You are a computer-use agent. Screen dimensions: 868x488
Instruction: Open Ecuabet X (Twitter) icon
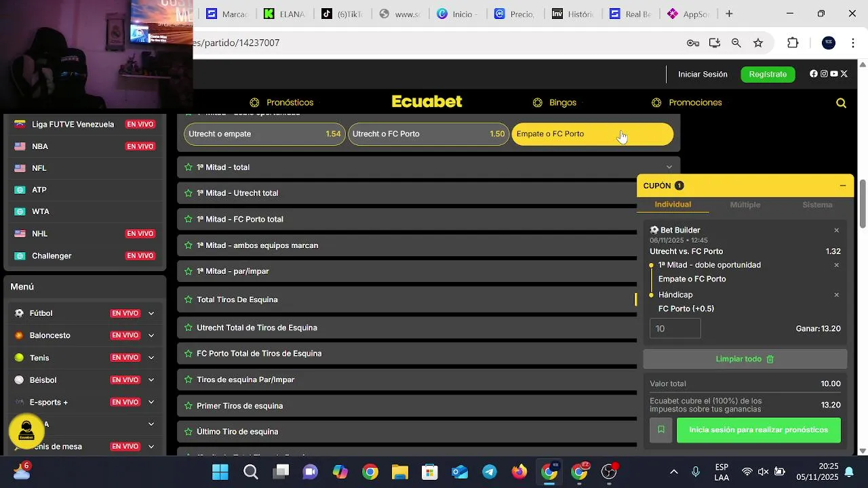[x=844, y=74]
